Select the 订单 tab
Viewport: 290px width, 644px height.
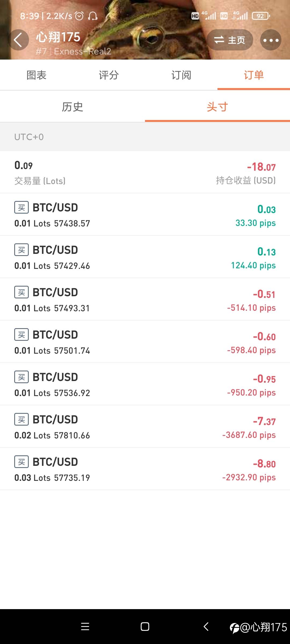coord(254,75)
